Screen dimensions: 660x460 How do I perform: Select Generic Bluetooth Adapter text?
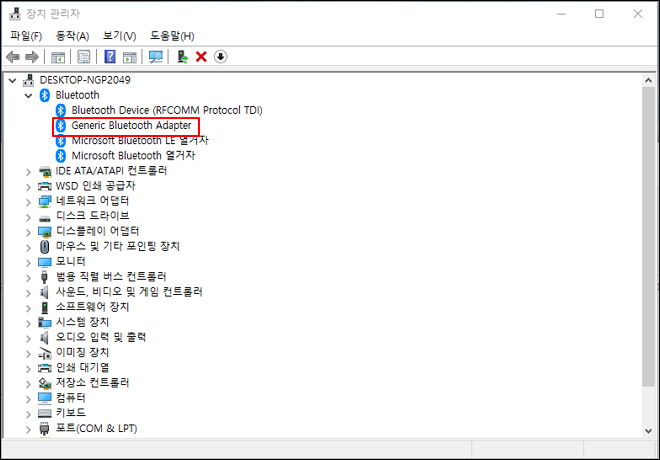[x=131, y=125]
